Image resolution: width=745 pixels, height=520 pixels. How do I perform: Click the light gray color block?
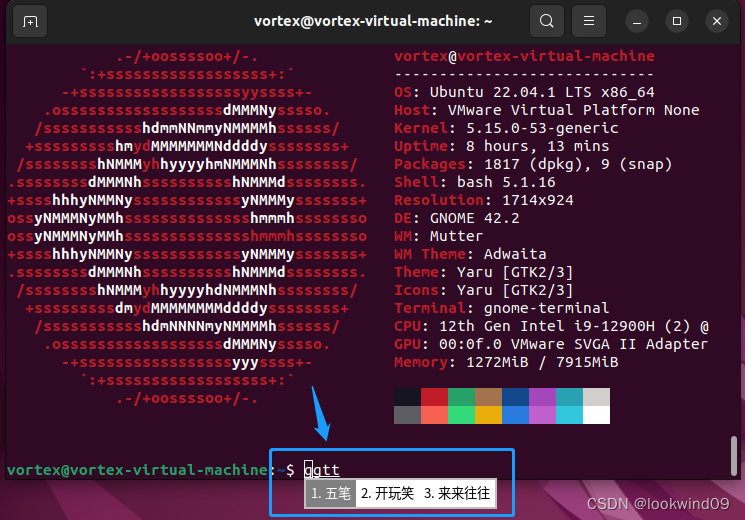tap(597, 397)
